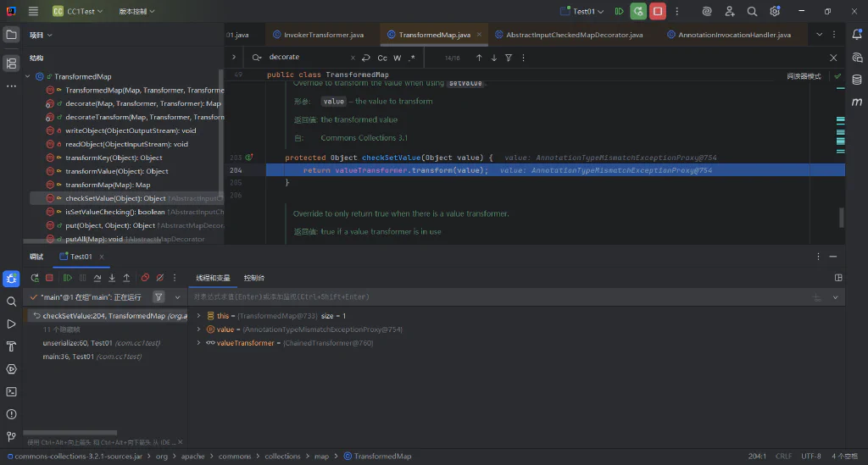Switch to AnnotationInvocationHandler.java tab
The width and height of the screenshot is (868, 465).
tap(729, 34)
